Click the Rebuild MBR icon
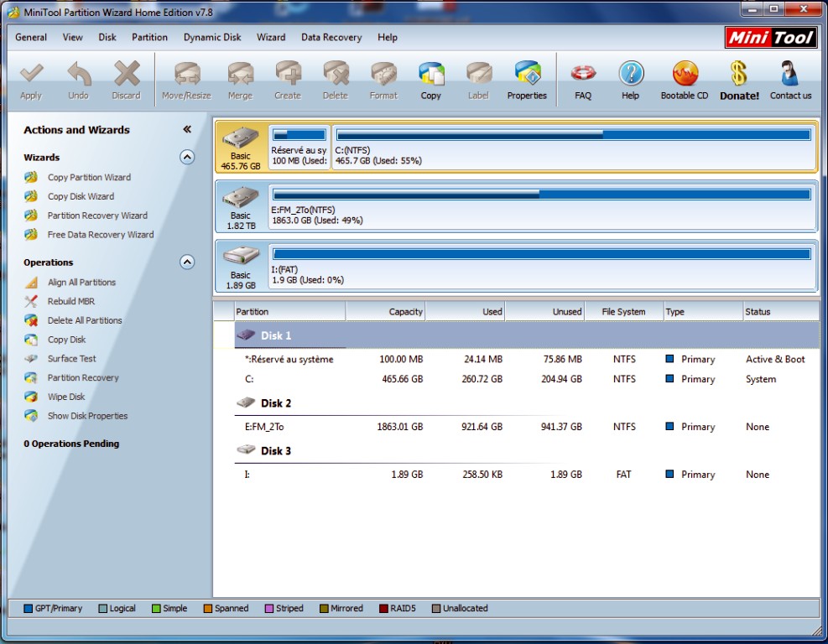The width and height of the screenshot is (828, 644). (31, 301)
